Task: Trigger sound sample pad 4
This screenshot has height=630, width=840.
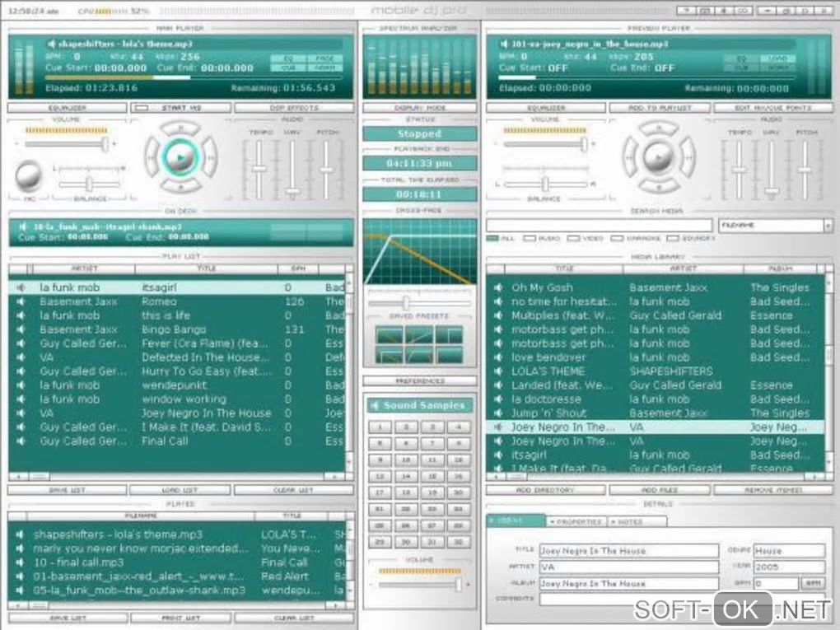Action: pyautogui.click(x=459, y=427)
